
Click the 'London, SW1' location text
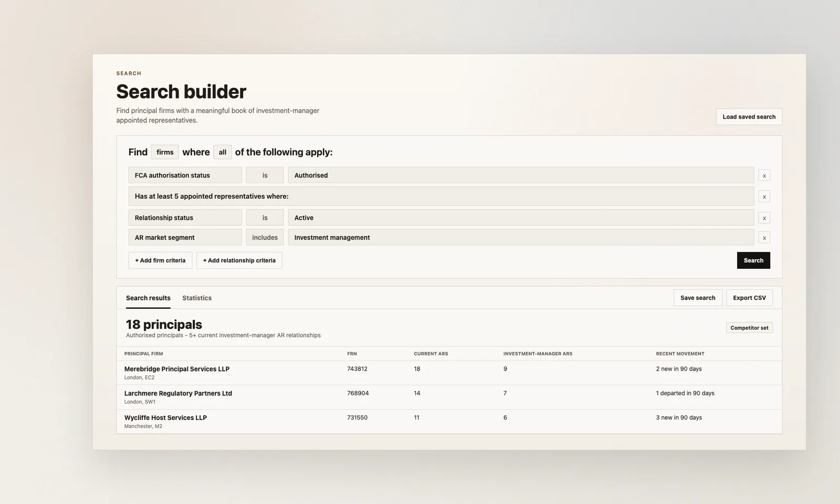coord(140,402)
